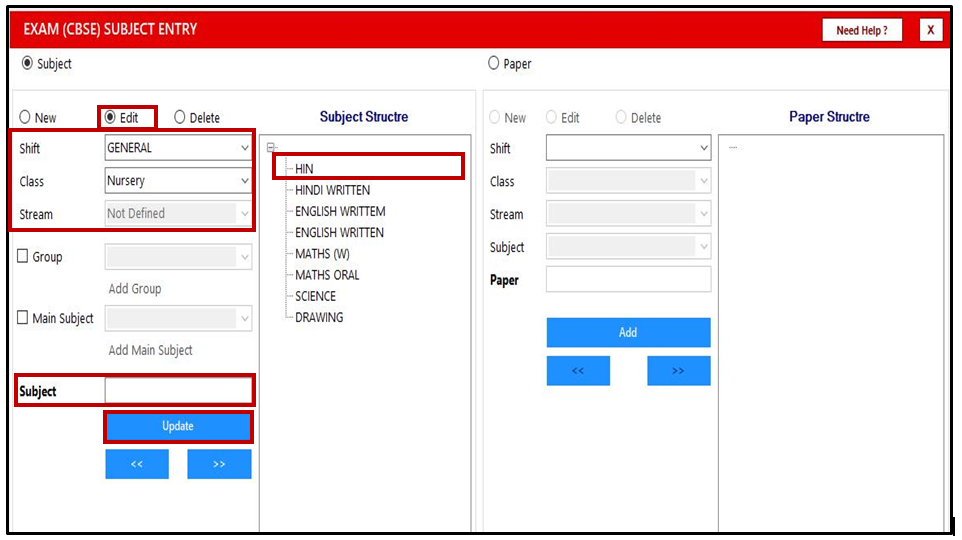Tick the Group checkbox
The image size is (962, 540).
coord(23,256)
